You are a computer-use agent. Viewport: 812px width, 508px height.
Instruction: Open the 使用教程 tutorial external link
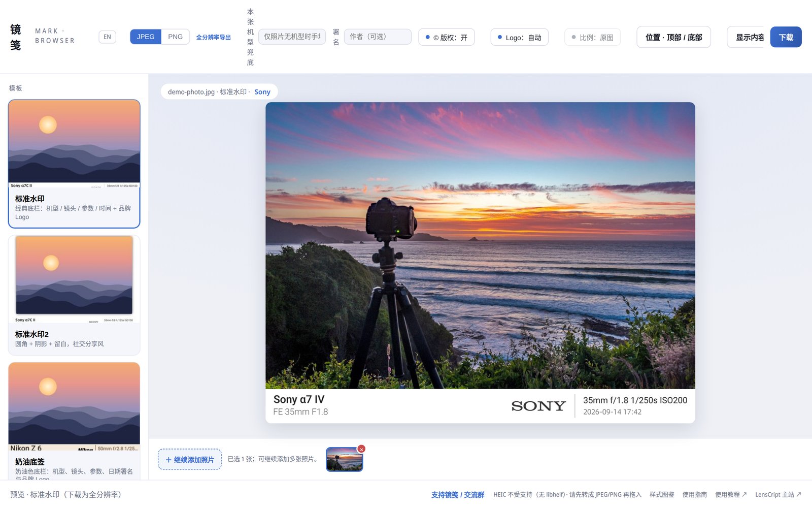point(731,495)
